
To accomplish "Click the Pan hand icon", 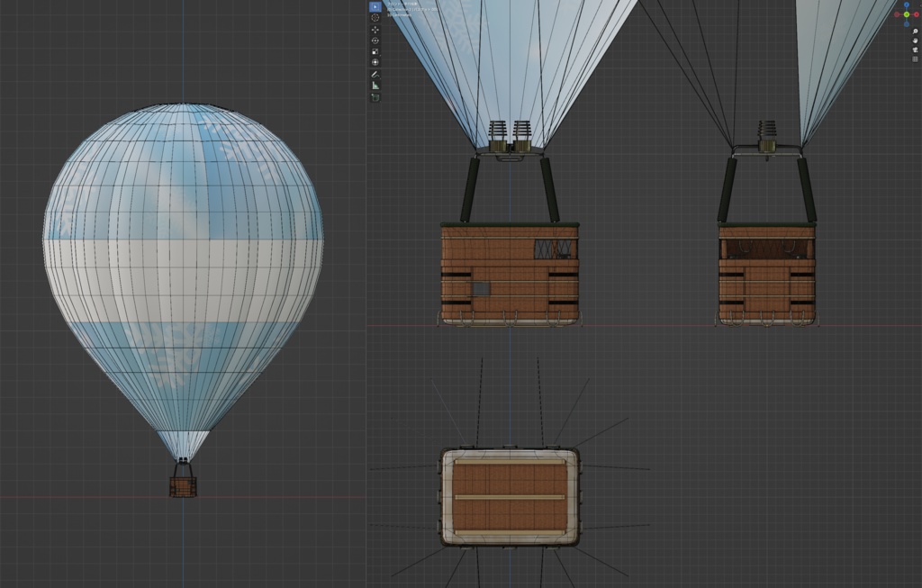I will point(915,41).
